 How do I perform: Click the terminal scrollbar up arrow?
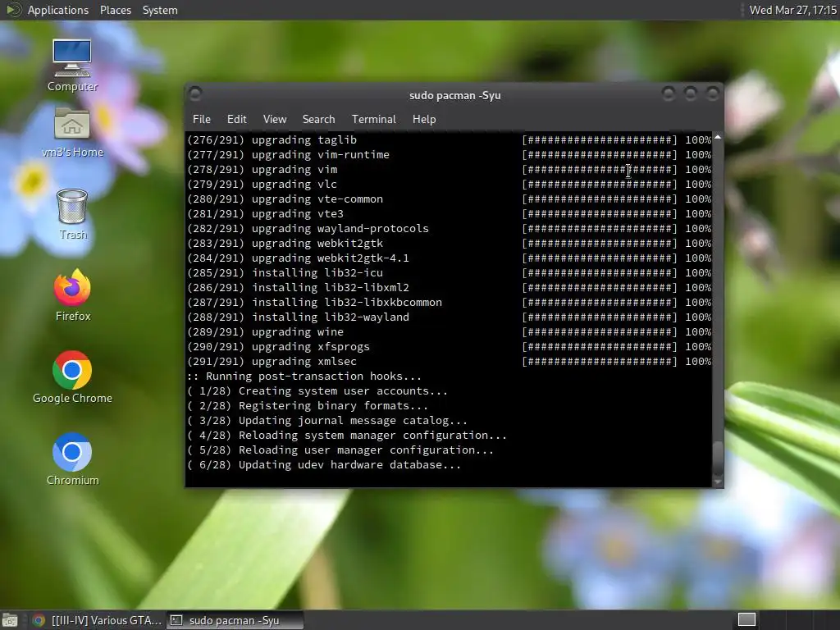point(718,137)
